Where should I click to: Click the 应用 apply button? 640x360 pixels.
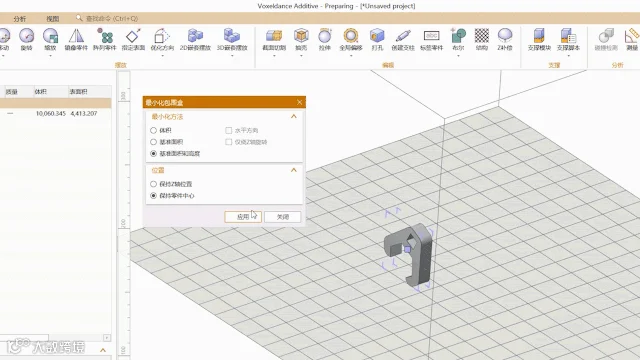(243, 217)
